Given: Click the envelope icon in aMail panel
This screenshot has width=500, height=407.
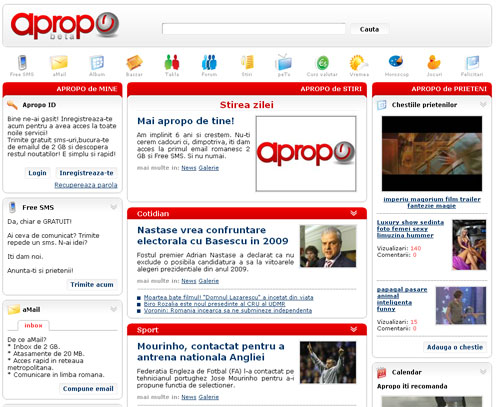Looking at the screenshot, I should (x=14, y=309).
